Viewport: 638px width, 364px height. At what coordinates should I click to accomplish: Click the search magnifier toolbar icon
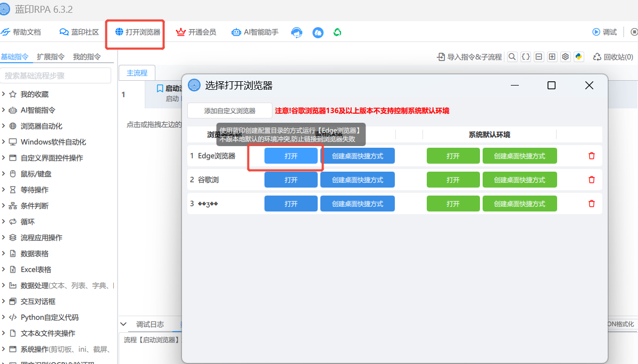pos(512,57)
